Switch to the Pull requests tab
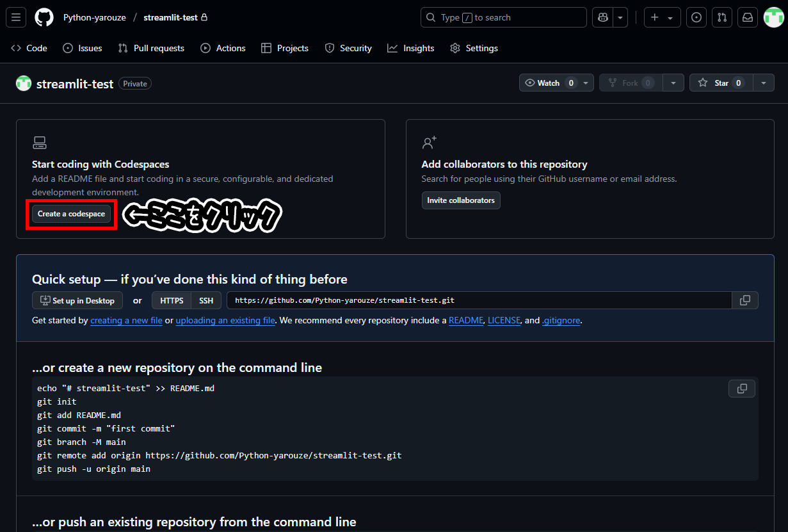 click(151, 48)
